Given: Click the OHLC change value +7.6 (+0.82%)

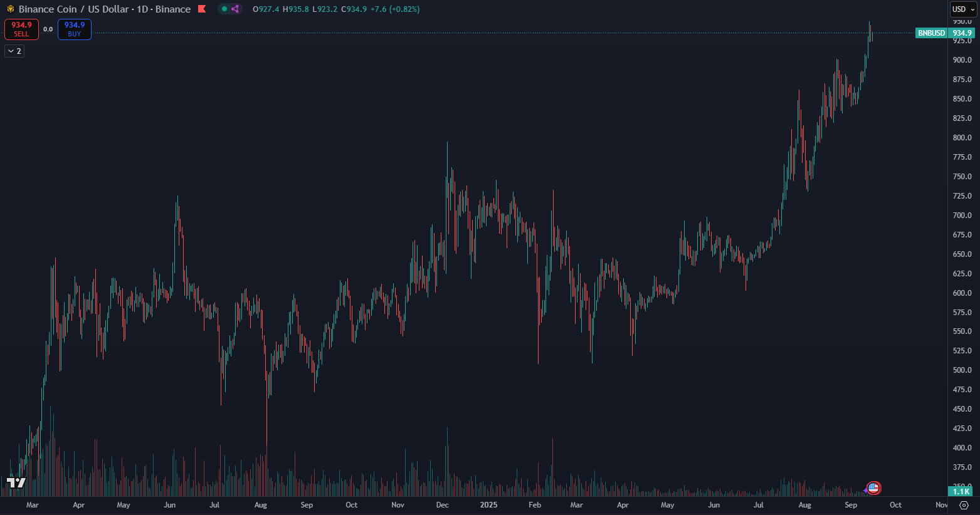Looking at the screenshot, I should coord(395,9).
